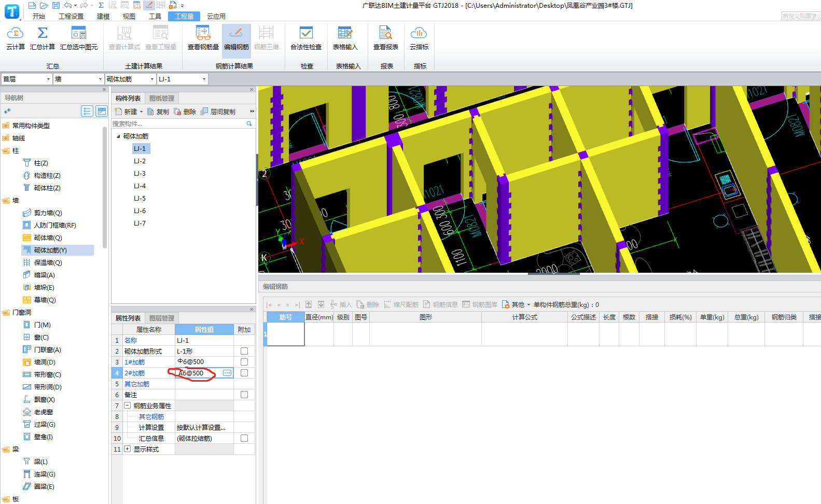This screenshot has height=504, width=821.
Task: Select LJ-3 in component list
Action: pos(140,174)
